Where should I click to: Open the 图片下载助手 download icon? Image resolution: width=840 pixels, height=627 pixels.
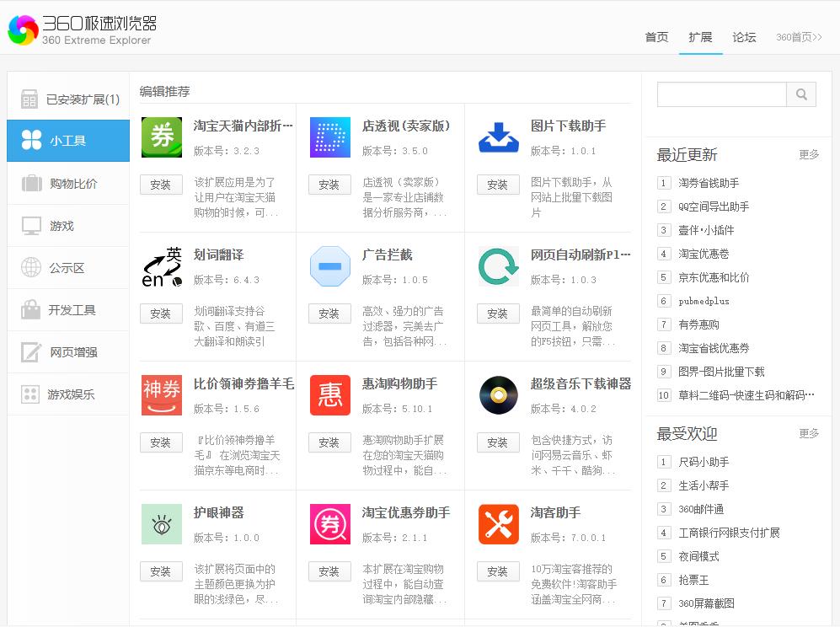click(x=497, y=138)
